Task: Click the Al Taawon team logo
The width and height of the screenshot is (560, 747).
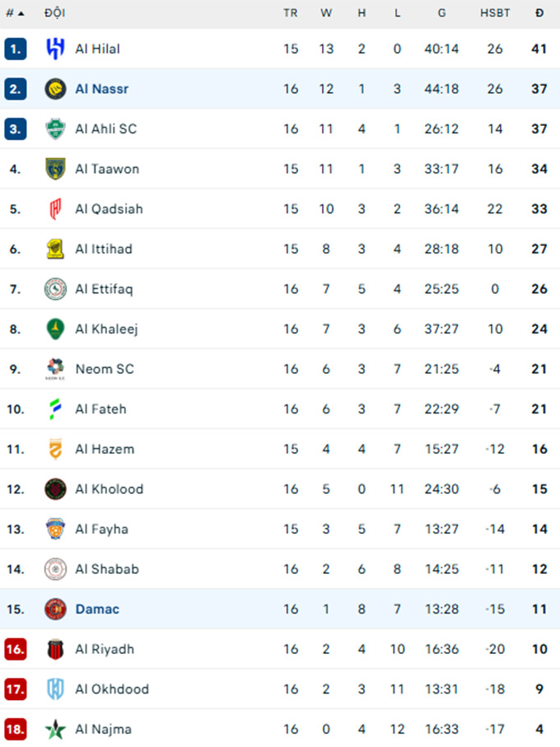Action: [x=55, y=169]
